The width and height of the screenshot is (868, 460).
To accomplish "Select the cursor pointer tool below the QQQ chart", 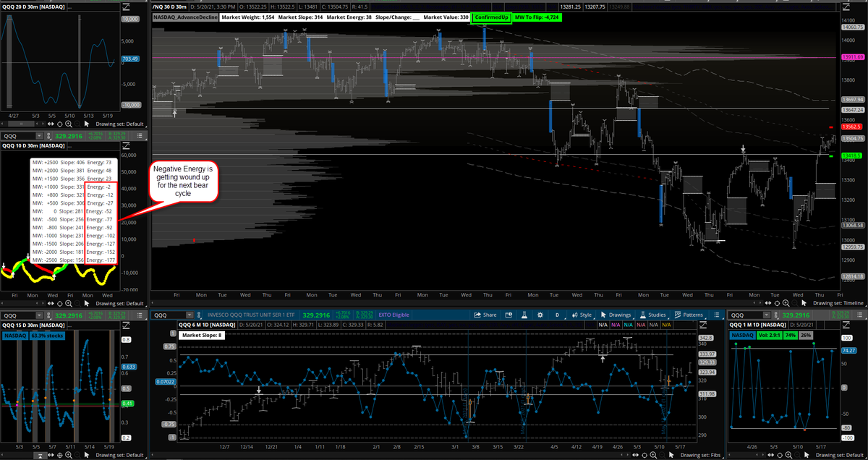I will [671, 455].
